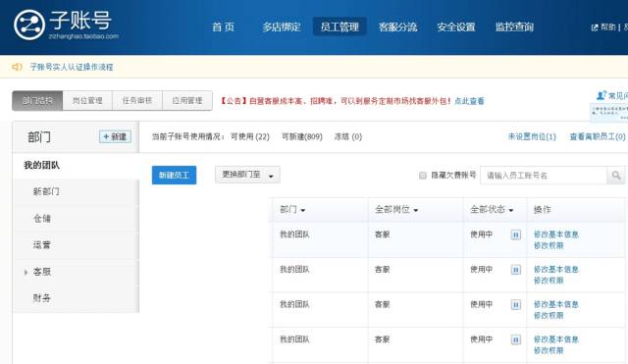This screenshot has width=628, height=364.
Task: Click 修改基本信息 in the first row
Action: [x=556, y=234]
